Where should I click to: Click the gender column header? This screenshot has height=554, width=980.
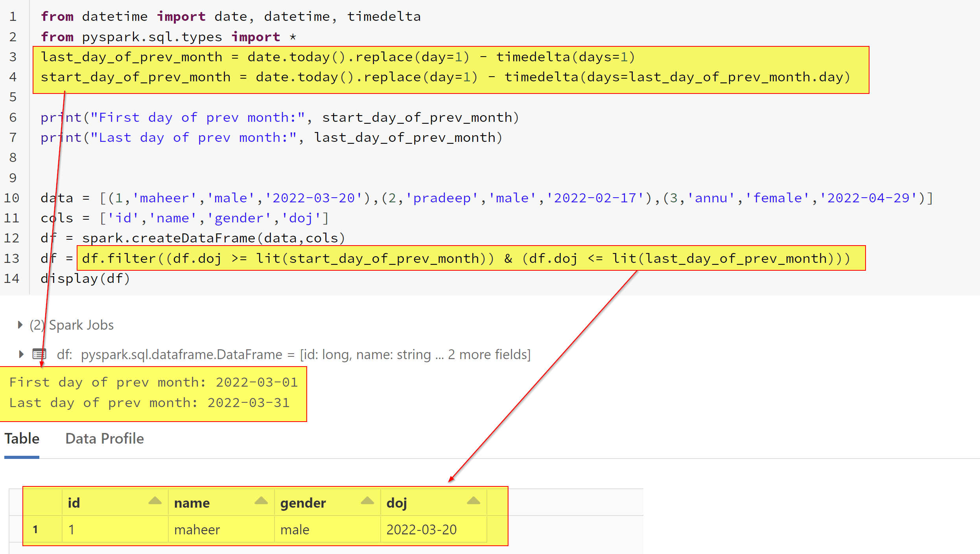pyautogui.click(x=303, y=503)
